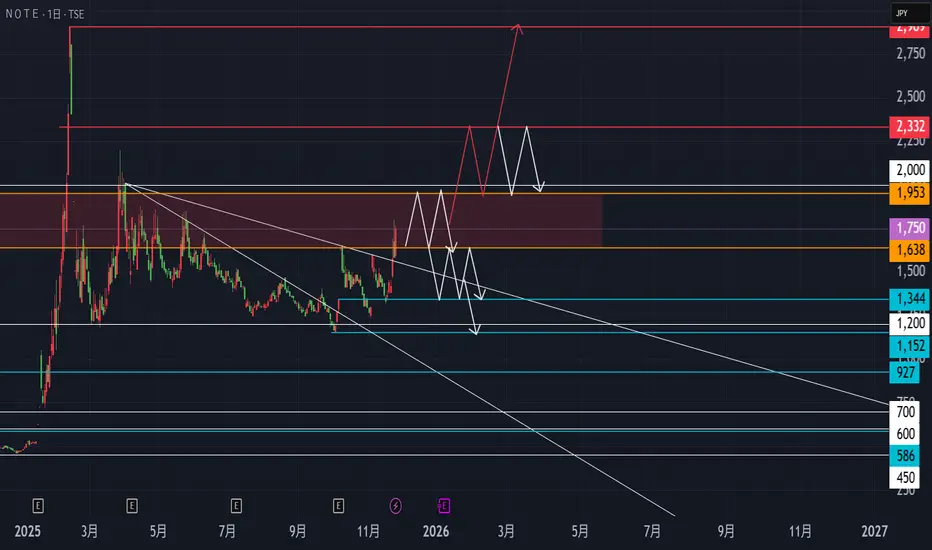Screen dimensions: 932x550
Task: Select the white 450 price label
Action: pos(905,478)
